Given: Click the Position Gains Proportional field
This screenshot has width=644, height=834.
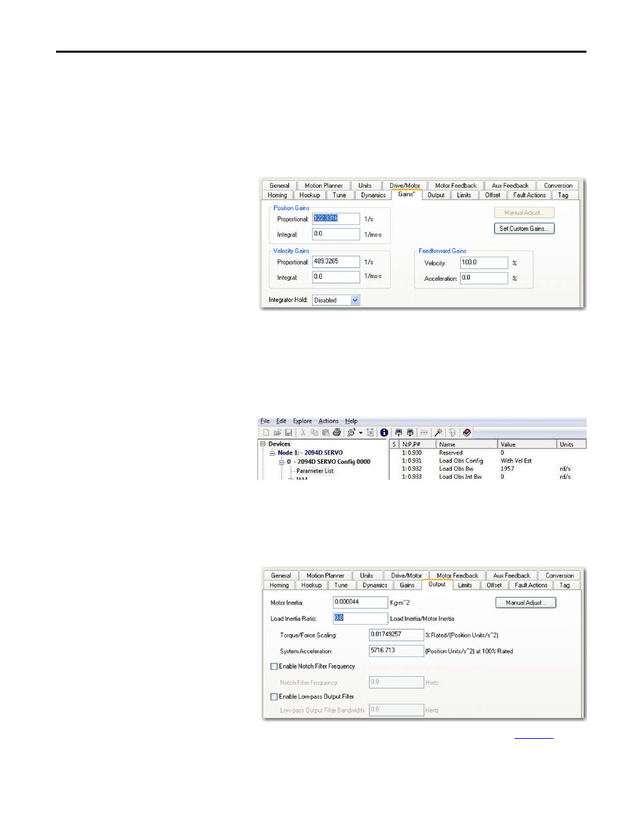Looking at the screenshot, I should 336,219.
